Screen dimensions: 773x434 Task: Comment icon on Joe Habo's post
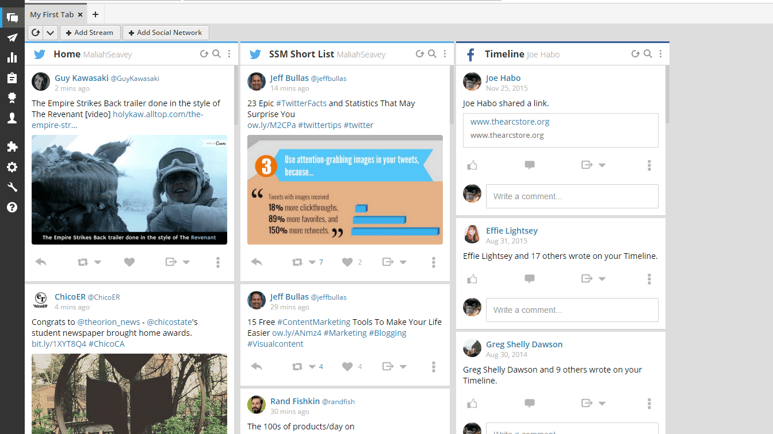pos(529,165)
